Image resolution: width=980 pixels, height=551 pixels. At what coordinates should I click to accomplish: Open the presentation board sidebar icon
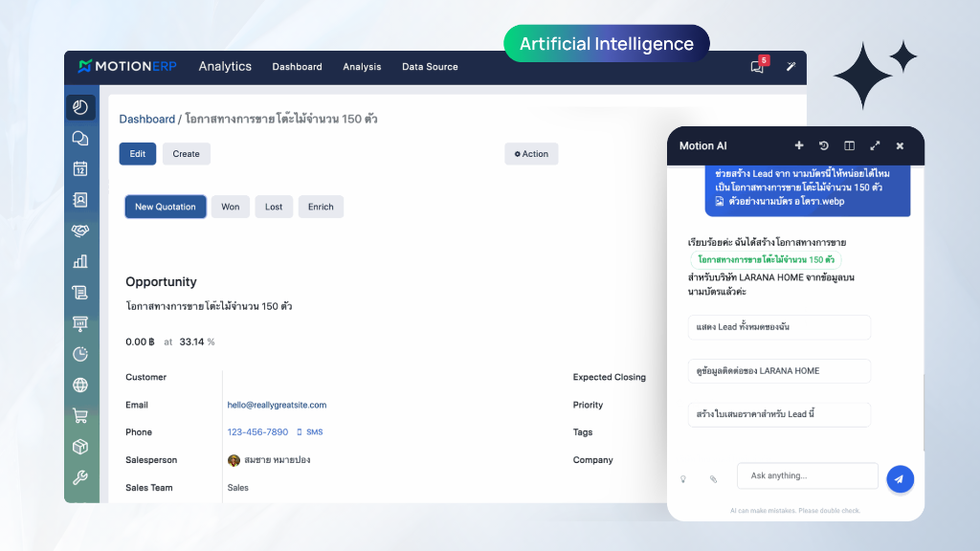(80, 323)
